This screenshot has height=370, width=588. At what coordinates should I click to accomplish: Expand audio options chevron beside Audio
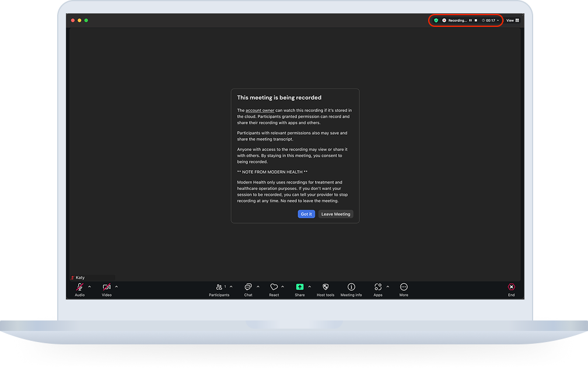tap(89, 287)
